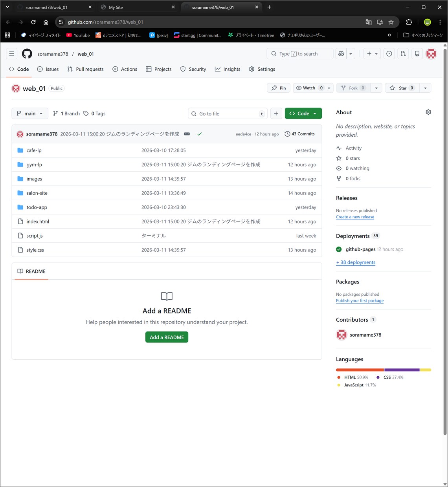Open the GitHub homepage via Octocat logo
The width and height of the screenshot is (448, 487).
coord(27,54)
